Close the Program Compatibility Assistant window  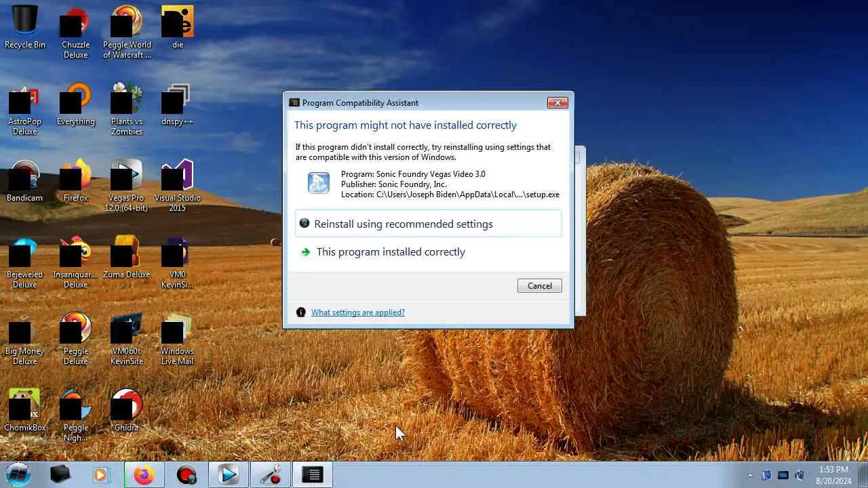557,102
